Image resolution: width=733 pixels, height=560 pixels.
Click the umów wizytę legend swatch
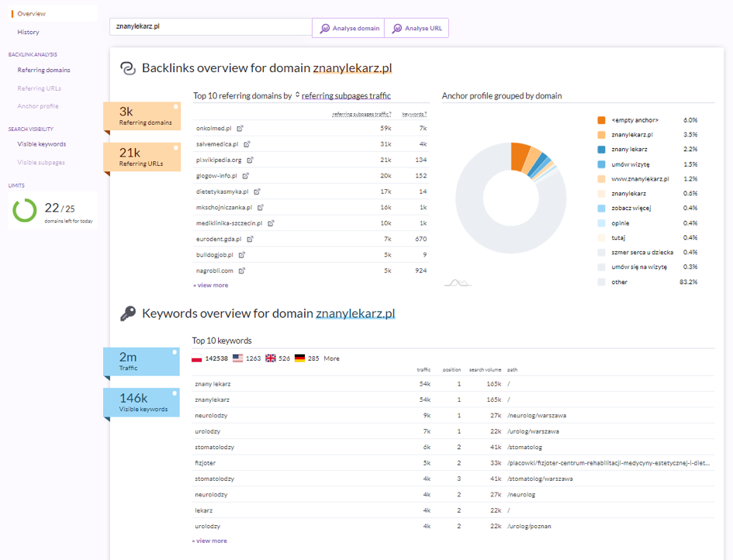pyautogui.click(x=602, y=164)
